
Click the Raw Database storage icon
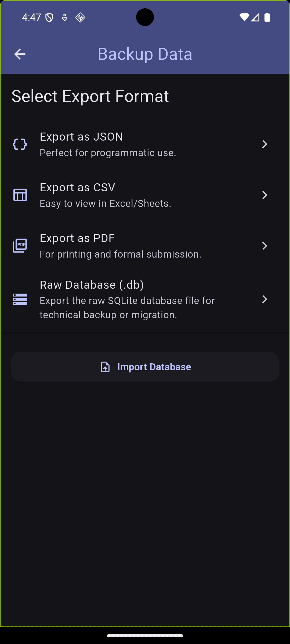(20, 299)
